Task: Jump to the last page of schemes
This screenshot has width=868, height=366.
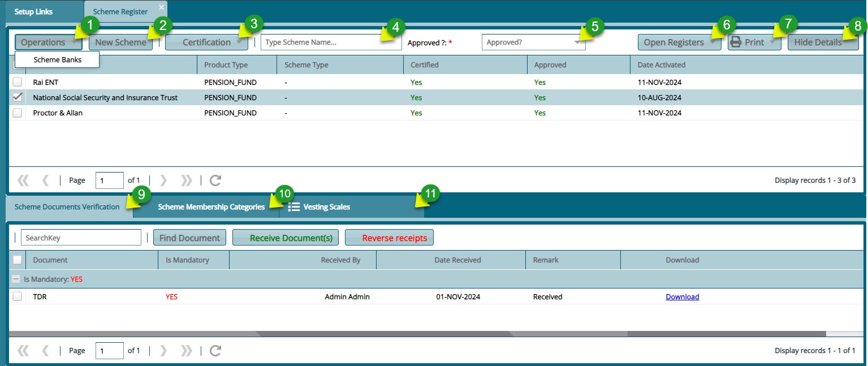Action: (x=187, y=180)
